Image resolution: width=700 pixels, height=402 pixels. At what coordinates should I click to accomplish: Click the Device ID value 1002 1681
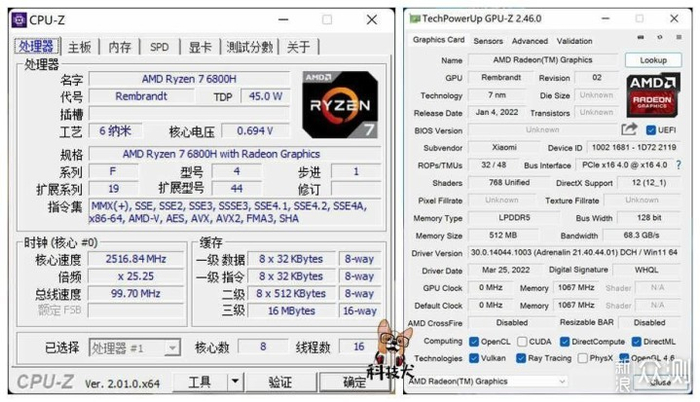click(x=634, y=147)
